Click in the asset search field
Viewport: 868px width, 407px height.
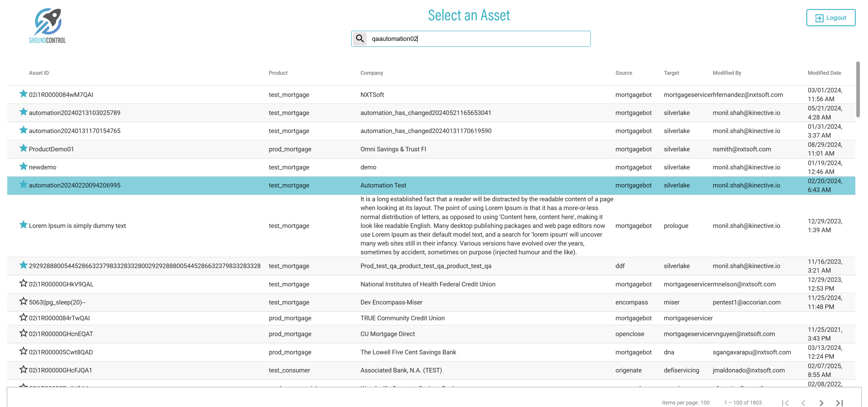(479, 39)
